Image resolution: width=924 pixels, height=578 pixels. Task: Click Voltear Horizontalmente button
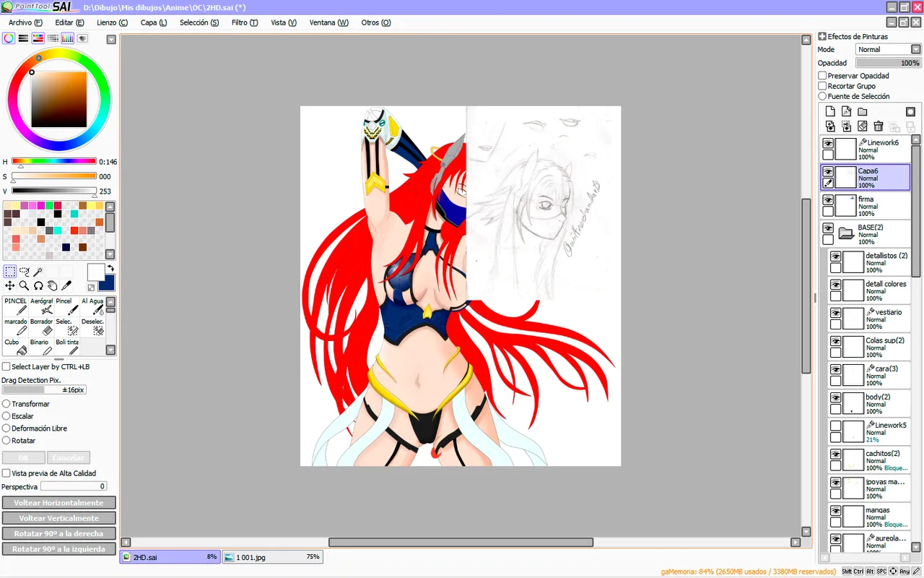point(58,503)
